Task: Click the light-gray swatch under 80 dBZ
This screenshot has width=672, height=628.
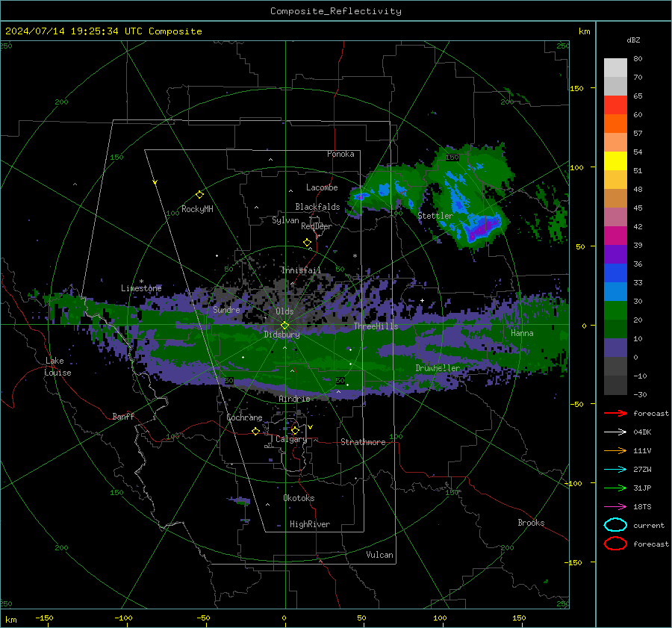Action: (x=615, y=68)
